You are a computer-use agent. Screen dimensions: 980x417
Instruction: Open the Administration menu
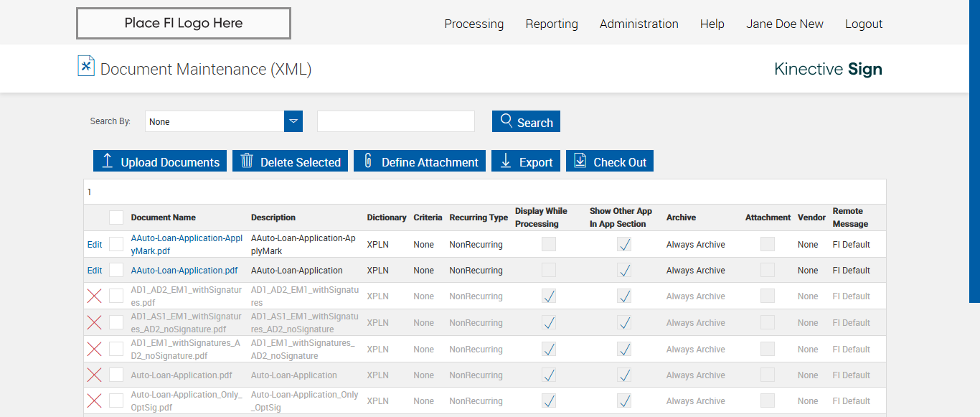pos(639,24)
